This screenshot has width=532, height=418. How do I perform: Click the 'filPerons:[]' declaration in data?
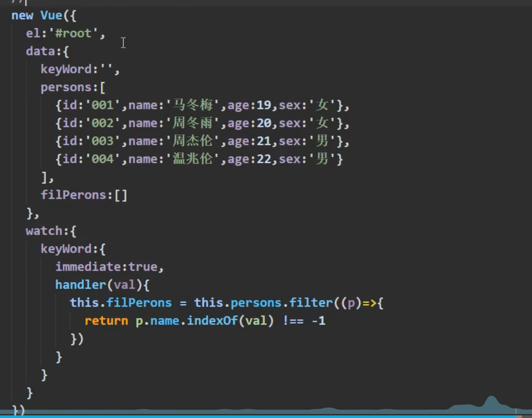tap(84, 195)
